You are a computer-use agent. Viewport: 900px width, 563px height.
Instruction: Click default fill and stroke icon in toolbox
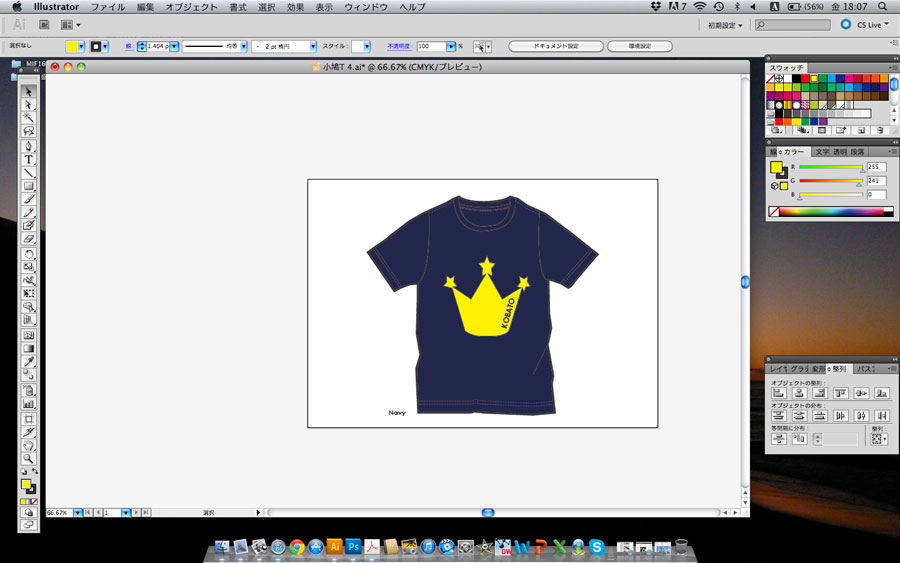(x=24, y=472)
